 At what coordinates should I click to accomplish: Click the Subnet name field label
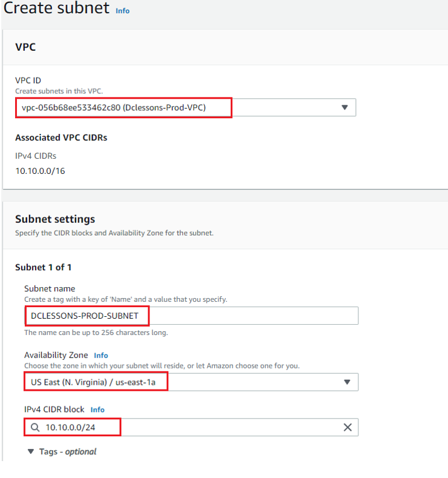(50, 289)
